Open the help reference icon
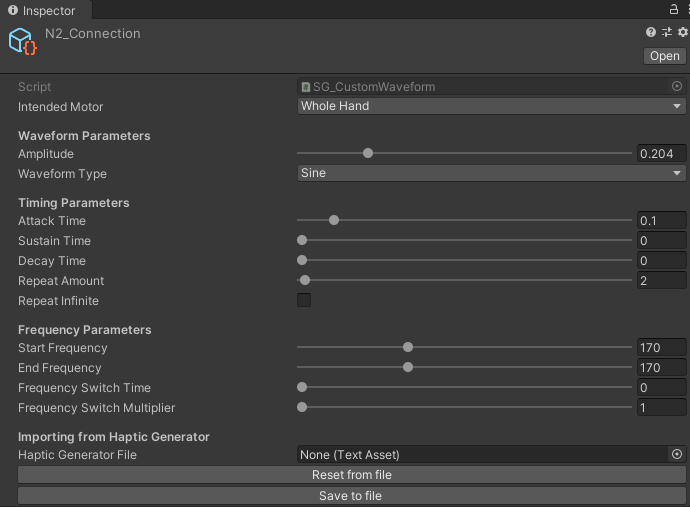The height and width of the screenshot is (507, 690). 651,33
